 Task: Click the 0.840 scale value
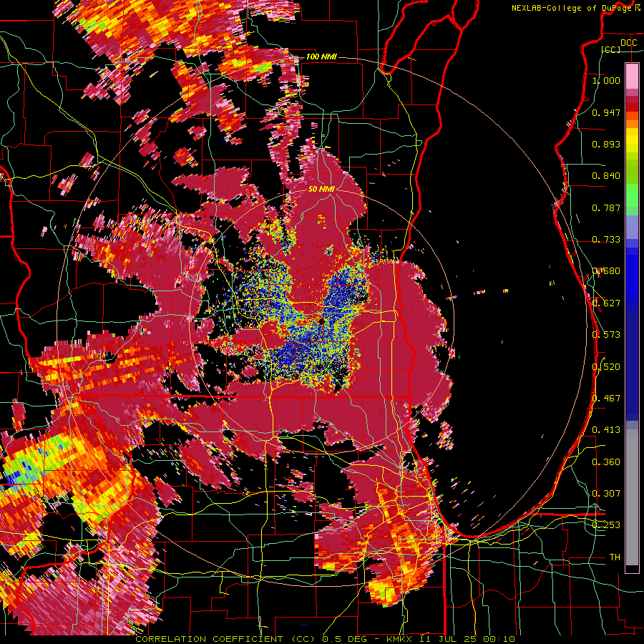[606, 176]
